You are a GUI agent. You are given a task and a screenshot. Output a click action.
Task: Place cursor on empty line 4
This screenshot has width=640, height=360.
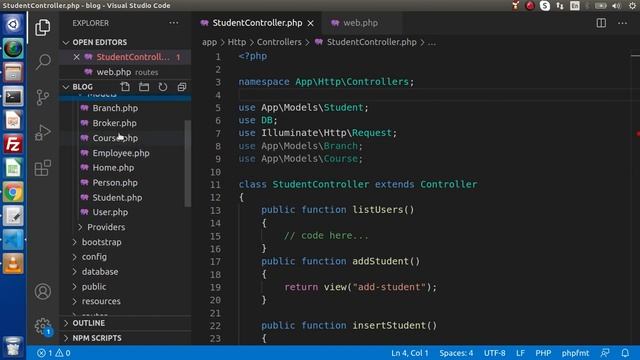click(x=433, y=95)
